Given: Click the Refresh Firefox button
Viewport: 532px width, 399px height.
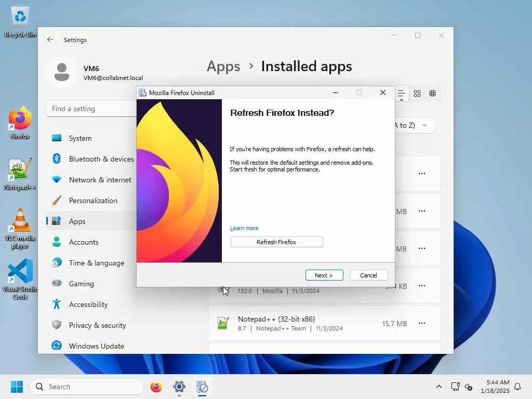Looking at the screenshot, I should pyautogui.click(x=276, y=242).
